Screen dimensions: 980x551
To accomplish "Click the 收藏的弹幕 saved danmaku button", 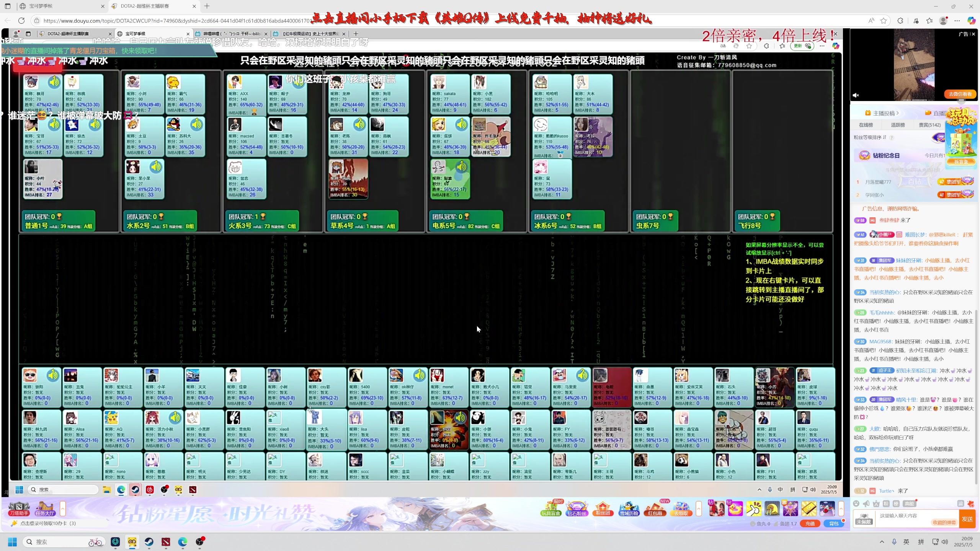I will tap(944, 522).
